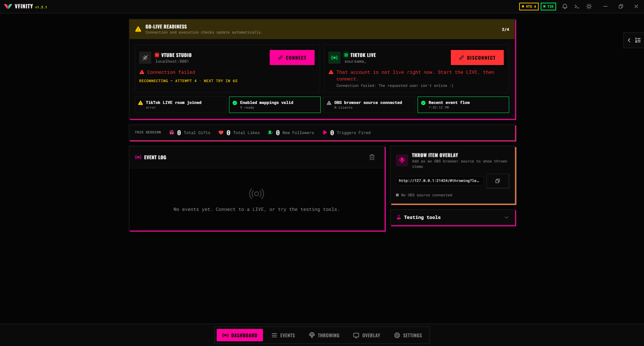
Task: Click the VFINITY logo
Action: [x=8, y=6]
